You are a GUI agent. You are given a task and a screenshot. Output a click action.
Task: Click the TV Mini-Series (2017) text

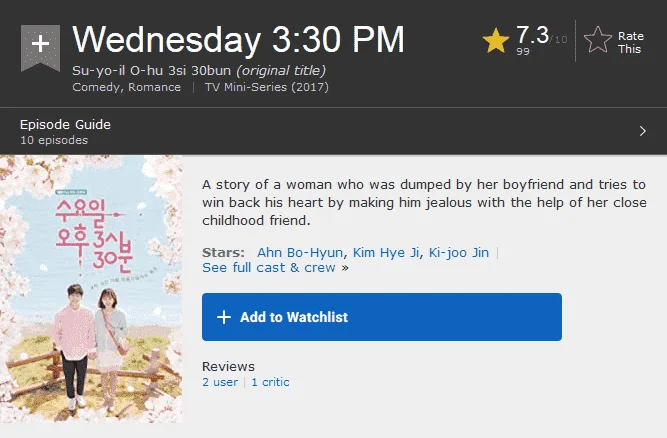267,87
